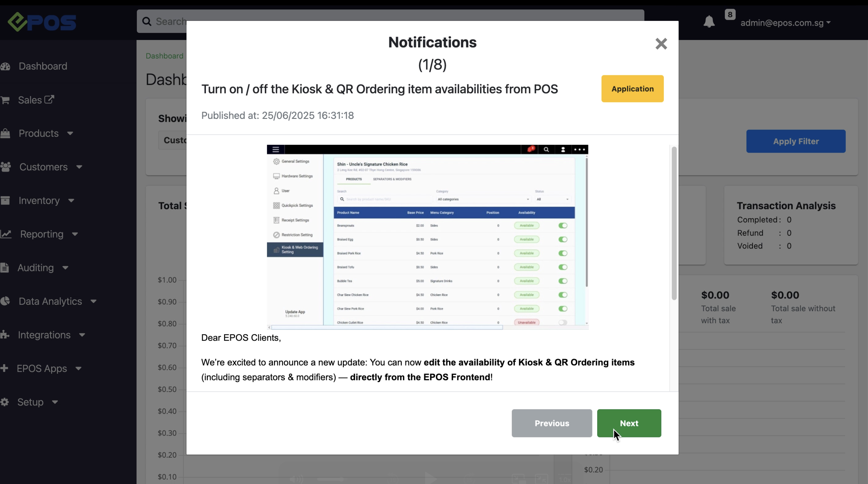Go to the Next notification

click(629, 423)
